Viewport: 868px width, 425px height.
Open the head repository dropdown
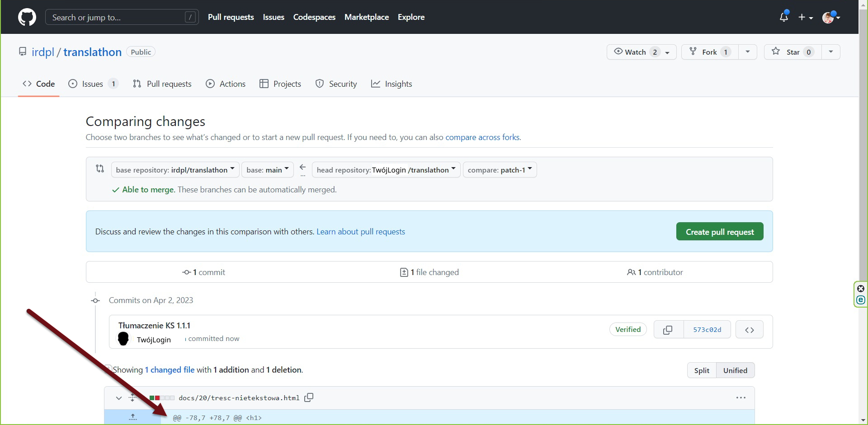[386, 170]
